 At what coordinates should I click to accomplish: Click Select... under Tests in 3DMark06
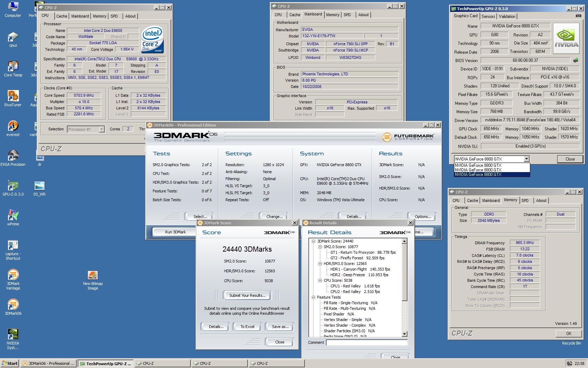pos(200,217)
